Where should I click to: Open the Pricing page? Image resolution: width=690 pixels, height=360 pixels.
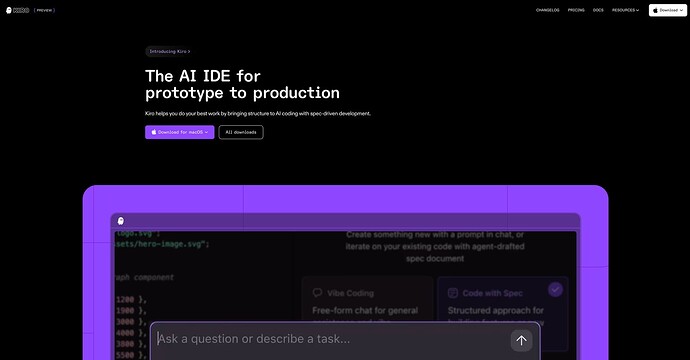pos(576,10)
